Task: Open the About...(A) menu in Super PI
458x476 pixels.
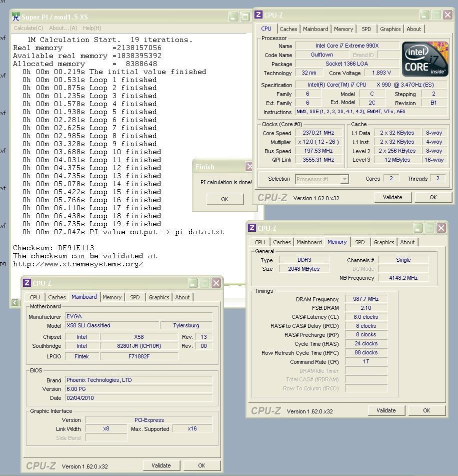Action: coord(63,28)
